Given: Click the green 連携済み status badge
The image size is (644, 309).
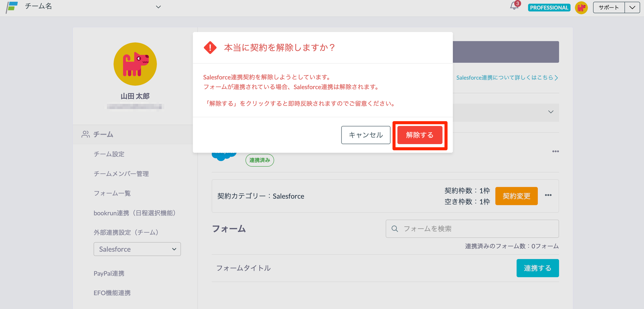Looking at the screenshot, I should pos(260,160).
